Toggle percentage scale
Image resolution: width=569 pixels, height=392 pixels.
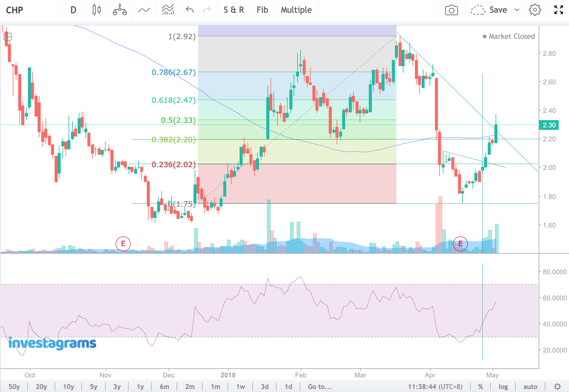click(480, 387)
